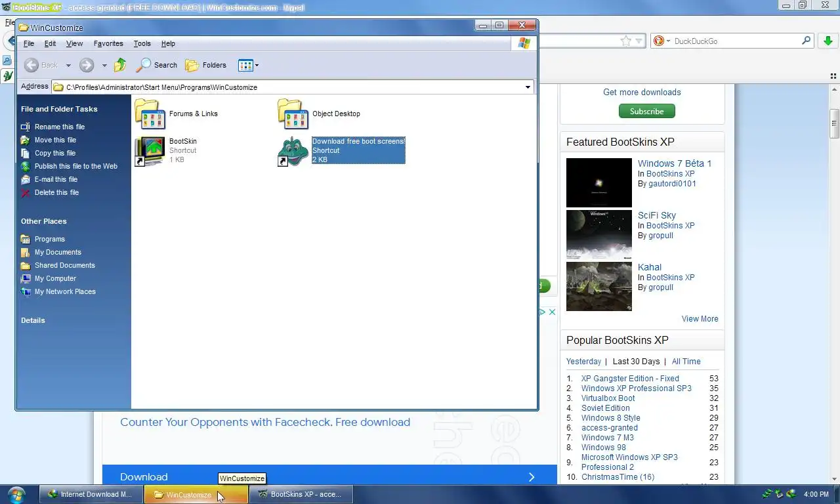Image resolution: width=840 pixels, height=504 pixels.
Task: Open the Tools menu in Explorer
Action: 142,44
